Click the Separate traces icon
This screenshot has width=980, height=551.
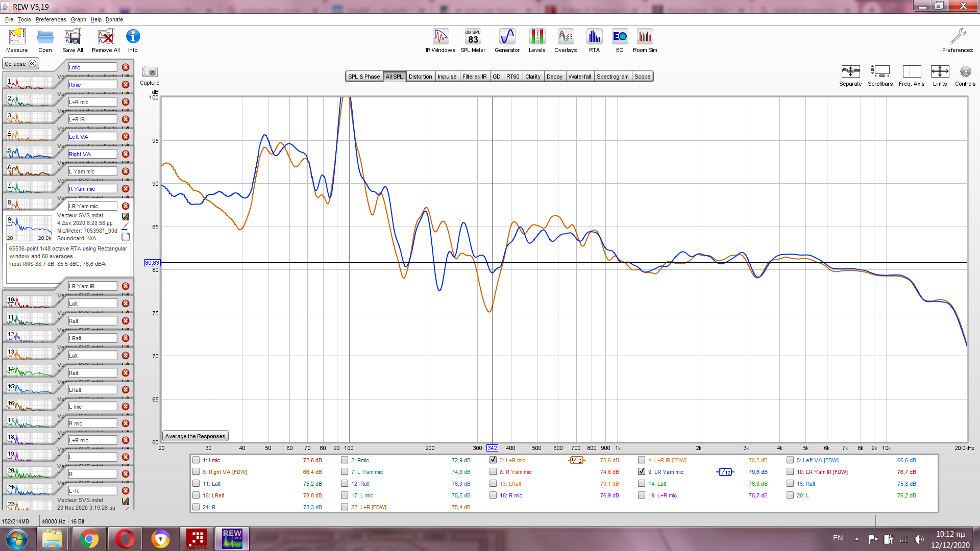[x=850, y=76]
